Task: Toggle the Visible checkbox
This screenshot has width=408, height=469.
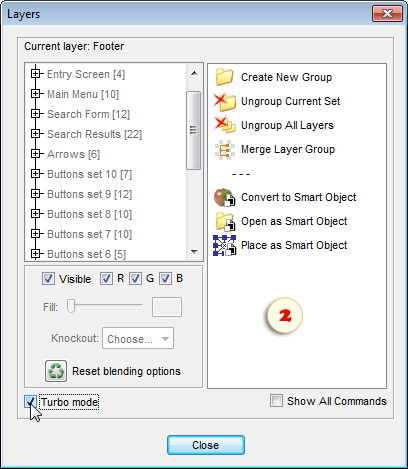Action: [48, 278]
